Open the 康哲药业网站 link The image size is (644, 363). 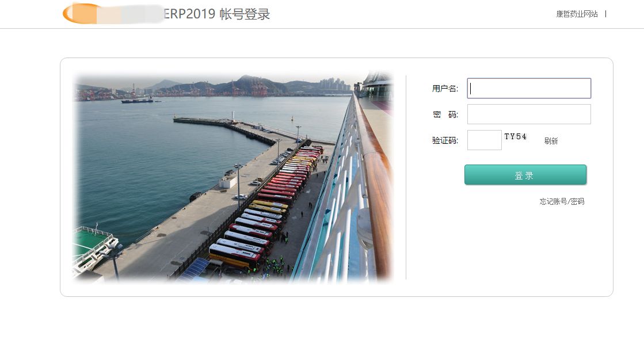coord(577,14)
